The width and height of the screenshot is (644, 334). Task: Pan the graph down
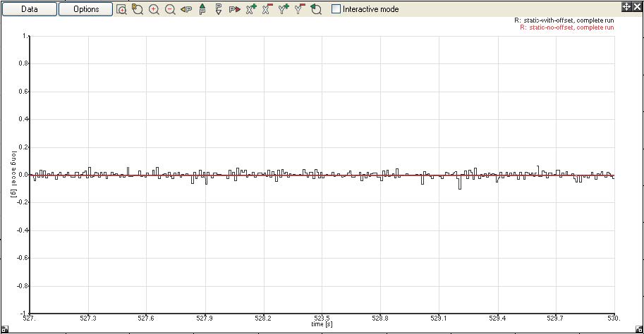coord(219,9)
